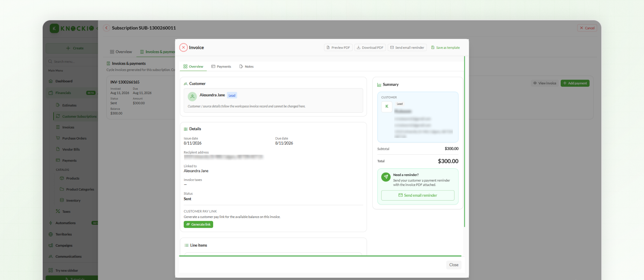The image size is (644, 280).
Task: Click Send email reminder in the invoice header
Action: pyautogui.click(x=407, y=48)
